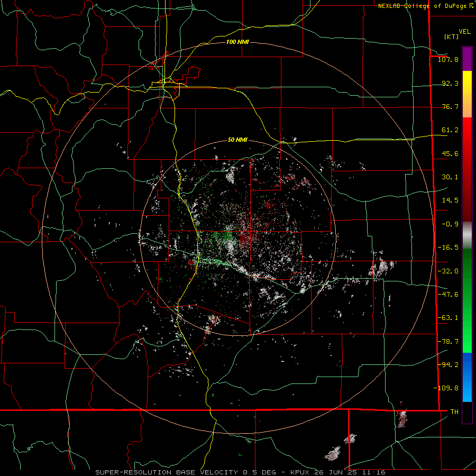Click the 45.6 velocity scale value

[x=450, y=153]
